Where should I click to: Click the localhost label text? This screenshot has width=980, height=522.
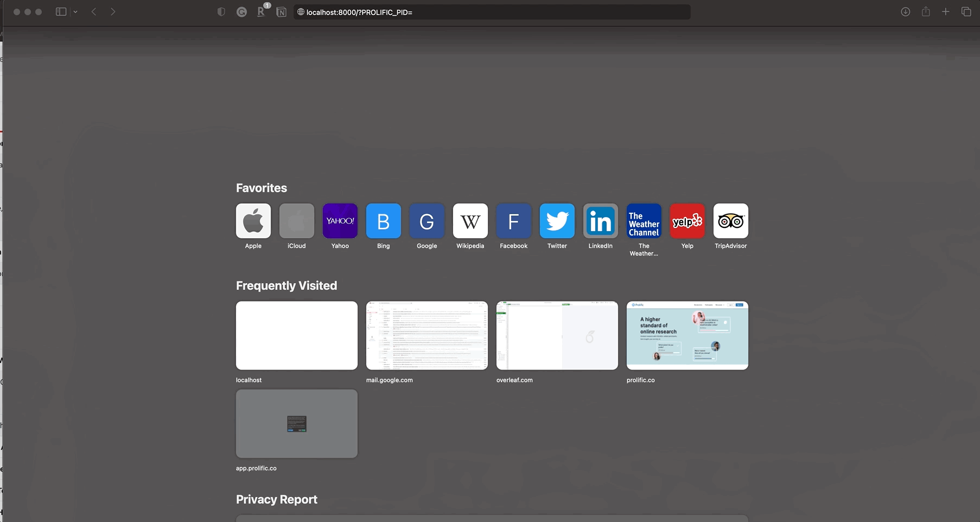point(249,380)
